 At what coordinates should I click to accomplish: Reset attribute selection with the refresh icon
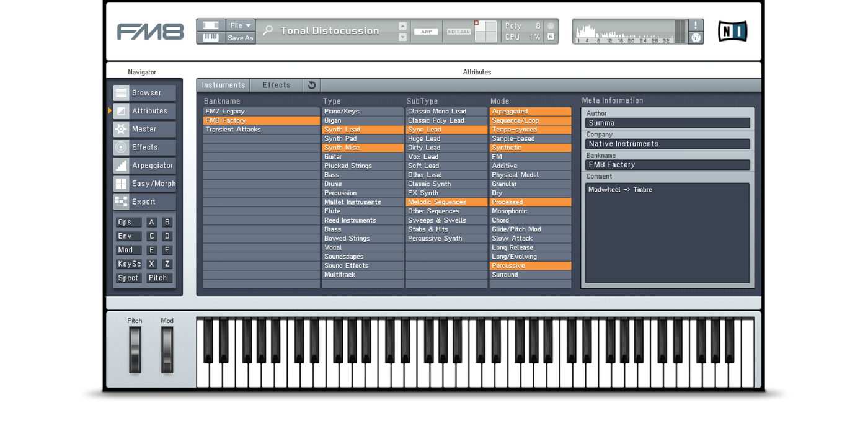(x=312, y=85)
